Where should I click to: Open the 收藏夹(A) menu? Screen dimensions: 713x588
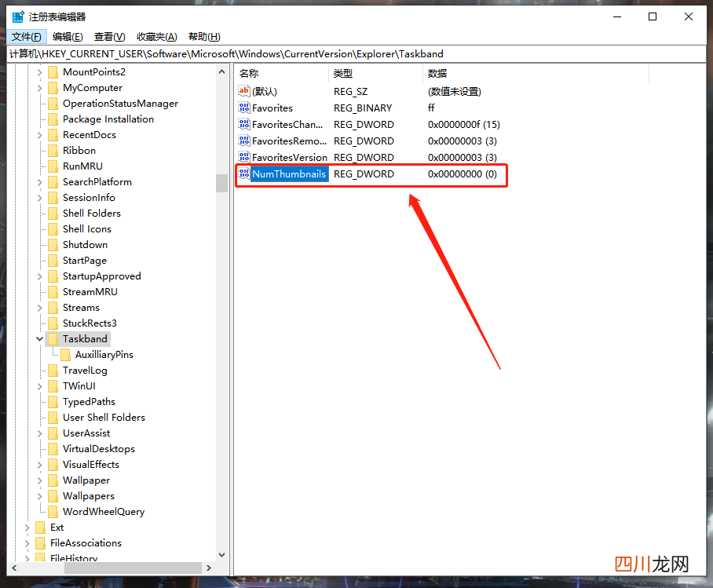[x=157, y=37]
